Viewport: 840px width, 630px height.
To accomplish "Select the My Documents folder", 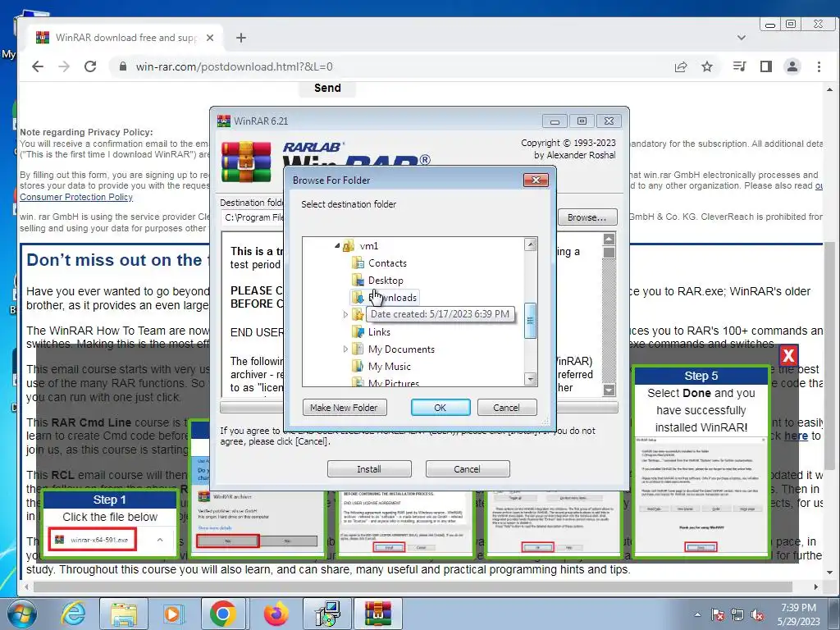I will 401,349.
